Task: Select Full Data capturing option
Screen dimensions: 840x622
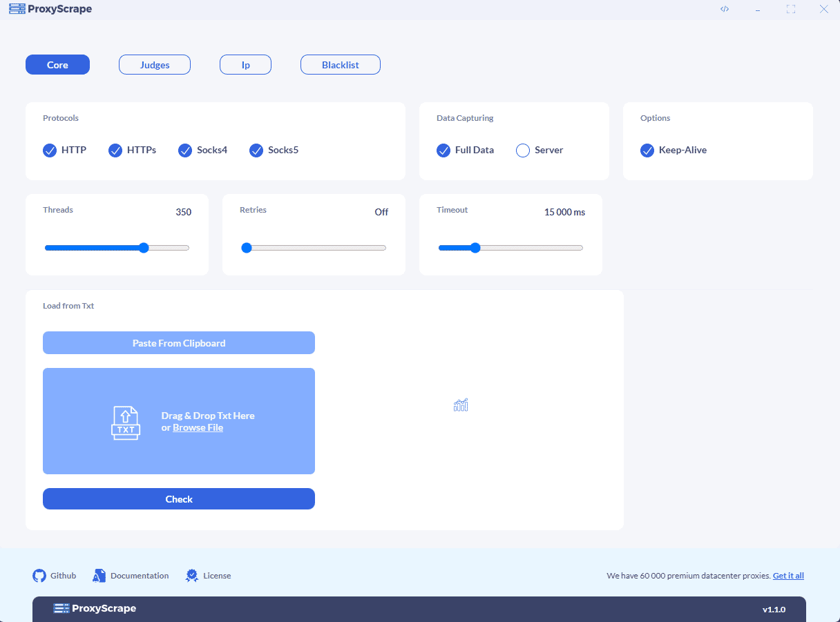Action: tap(443, 150)
